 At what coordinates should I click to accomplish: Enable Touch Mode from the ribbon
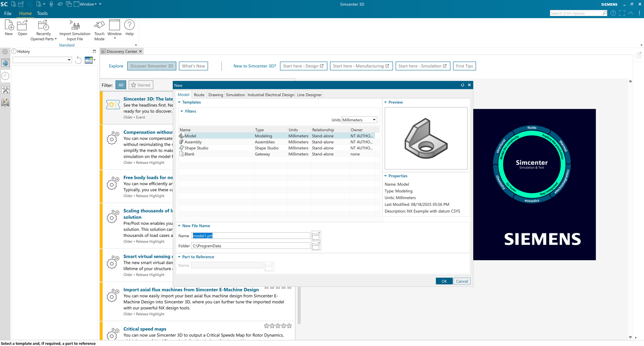(x=99, y=31)
